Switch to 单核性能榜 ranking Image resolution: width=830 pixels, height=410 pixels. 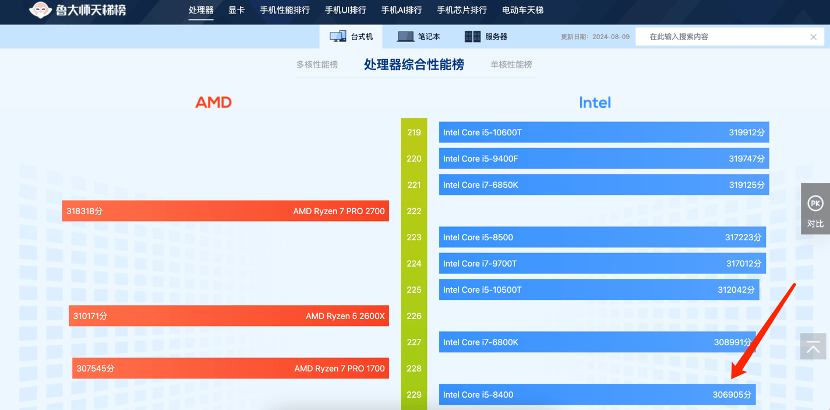click(510, 65)
